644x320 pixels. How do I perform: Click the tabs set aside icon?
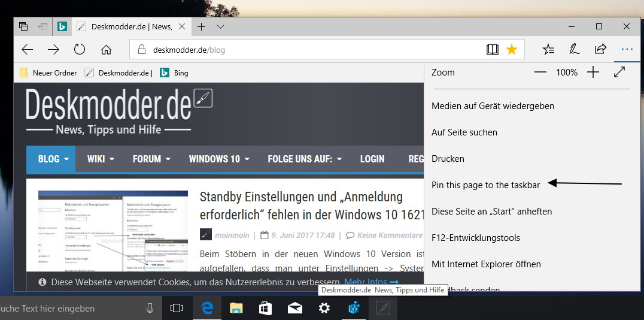23,27
